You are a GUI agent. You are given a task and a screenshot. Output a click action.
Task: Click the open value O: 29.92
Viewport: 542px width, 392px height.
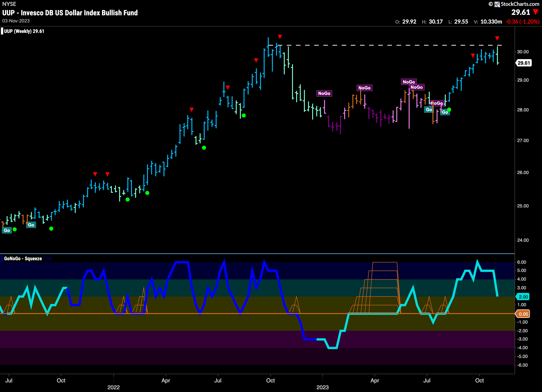point(405,22)
